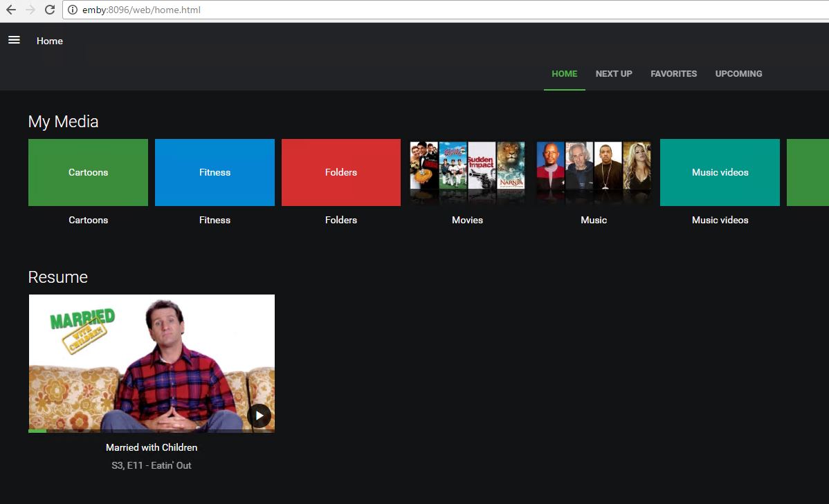Open the blue Fitness library tile
829x504 pixels.
coord(215,172)
